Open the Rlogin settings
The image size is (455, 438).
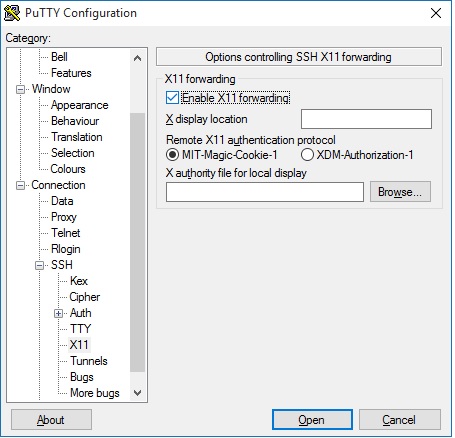(x=66, y=249)
